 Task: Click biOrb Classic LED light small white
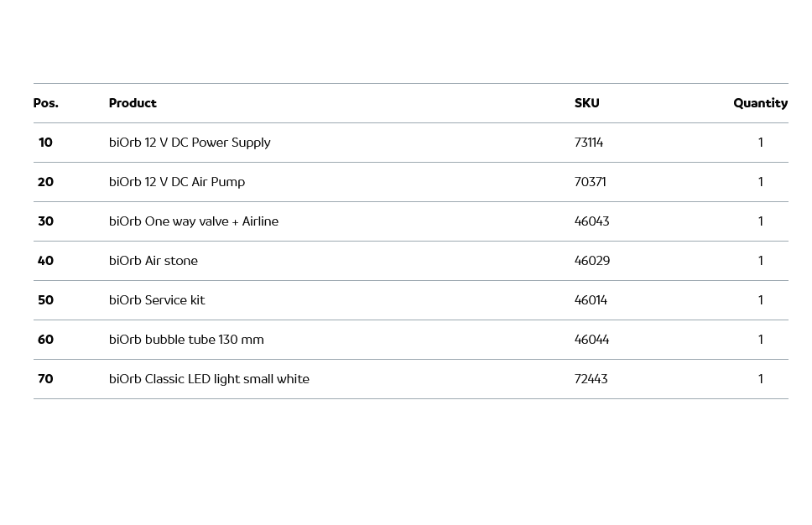tap(209, 379)
